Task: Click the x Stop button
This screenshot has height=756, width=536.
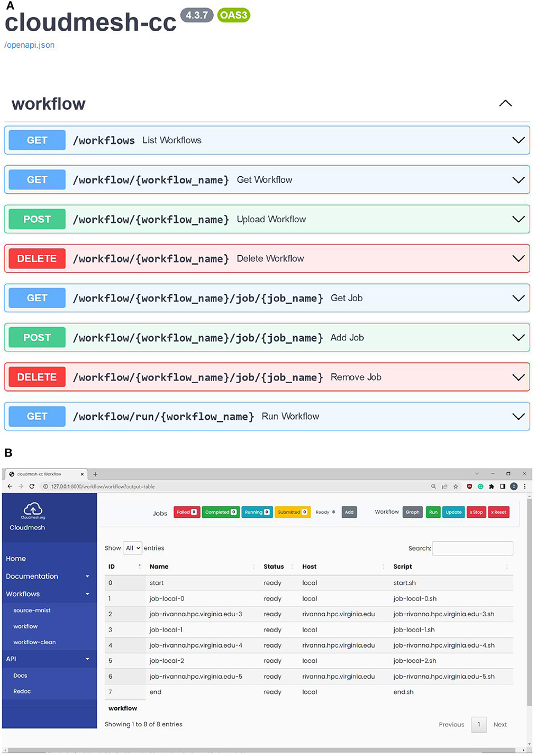Action: coord(476,512)
